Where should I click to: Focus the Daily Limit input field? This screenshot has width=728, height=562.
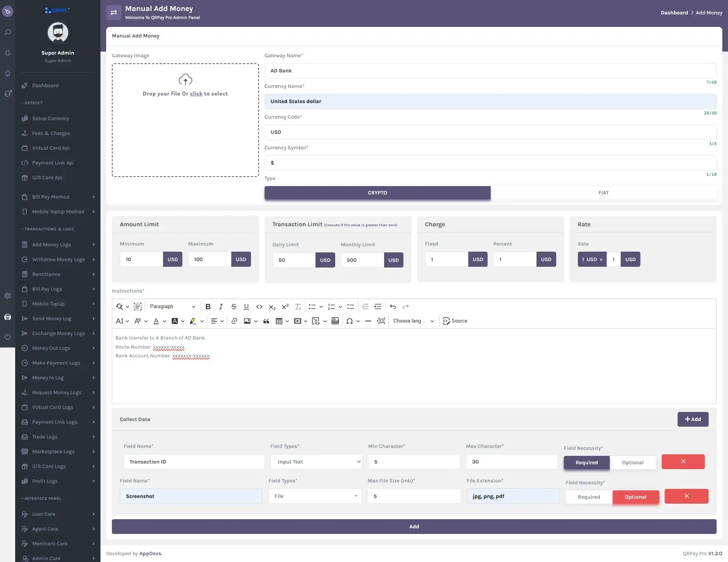click(x=294, y=260)
